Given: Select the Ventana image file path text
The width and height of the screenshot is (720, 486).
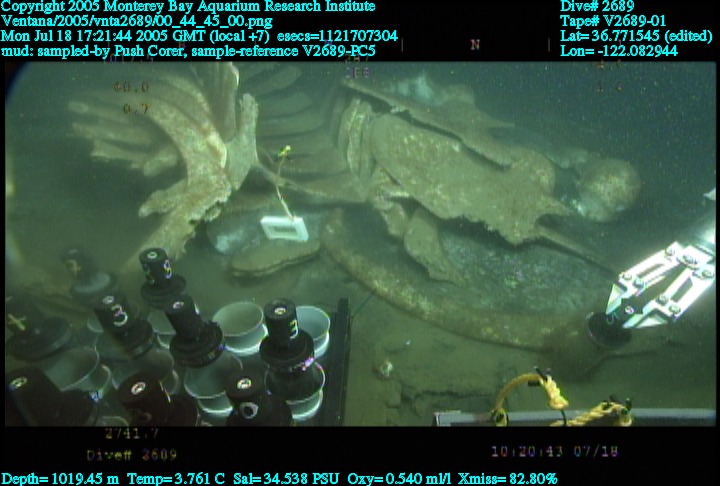Looking at the screenshot, I should point(137,21).
